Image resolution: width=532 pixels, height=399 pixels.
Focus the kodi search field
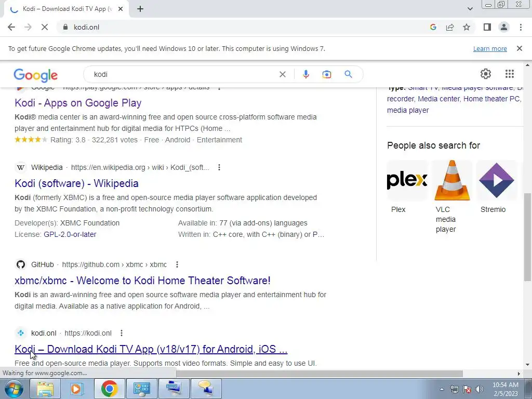[x=183, y=74]
